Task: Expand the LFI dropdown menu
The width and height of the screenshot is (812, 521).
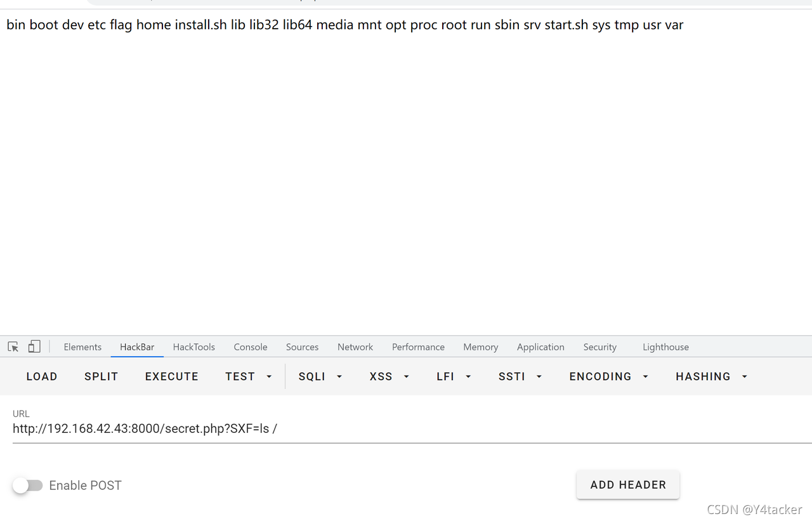Action: point(454,376)
